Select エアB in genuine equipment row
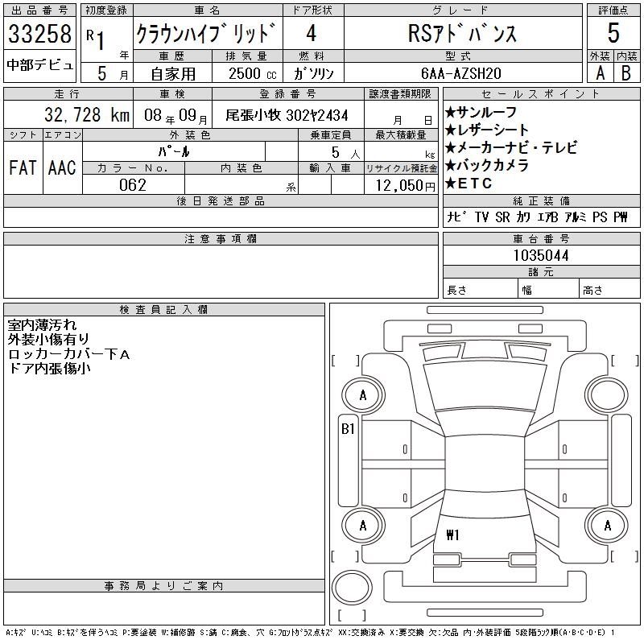The height and width of the screenshot is (644, 644). 547,217
